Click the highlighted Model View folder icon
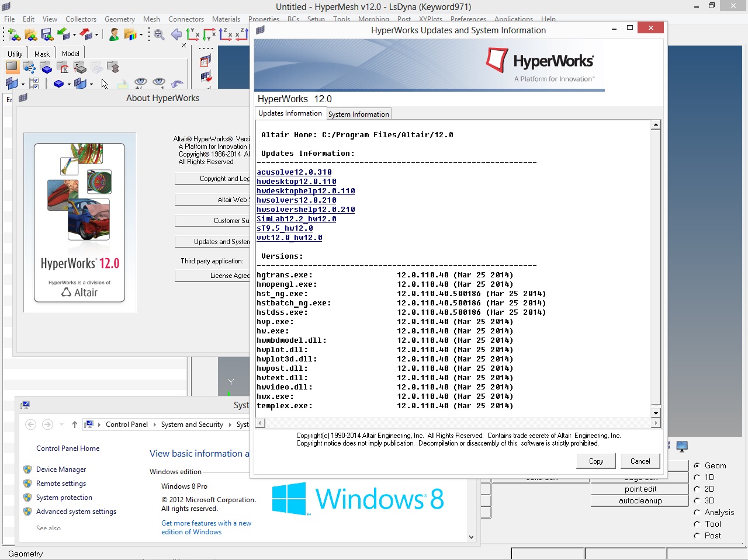This screenshot has height=560, width=748. coord(12,67)
